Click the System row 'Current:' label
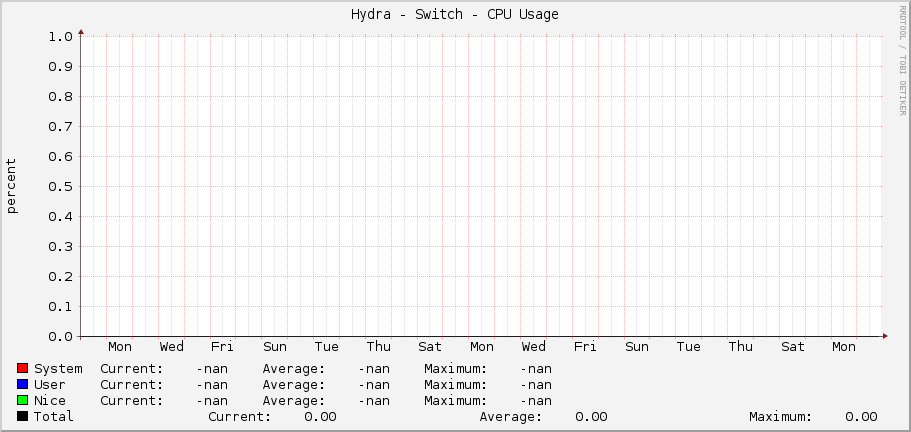The height and width of the screenshot is (432, 911). coord(131,369)
